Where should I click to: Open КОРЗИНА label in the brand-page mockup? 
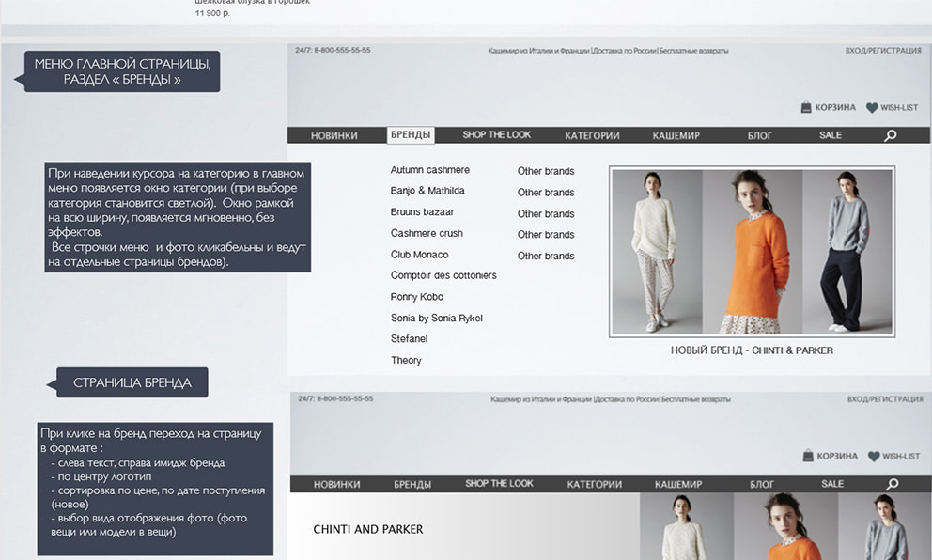click(837, 456)
